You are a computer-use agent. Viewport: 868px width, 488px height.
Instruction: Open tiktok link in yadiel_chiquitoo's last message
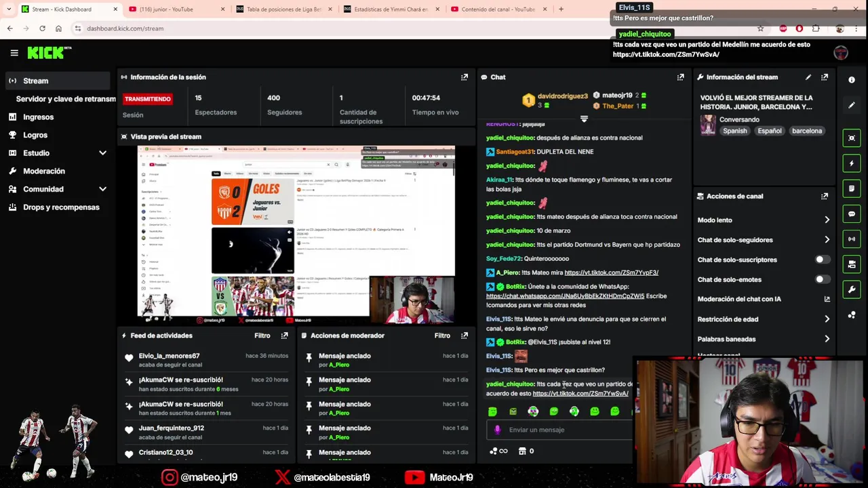click(580, 394)
